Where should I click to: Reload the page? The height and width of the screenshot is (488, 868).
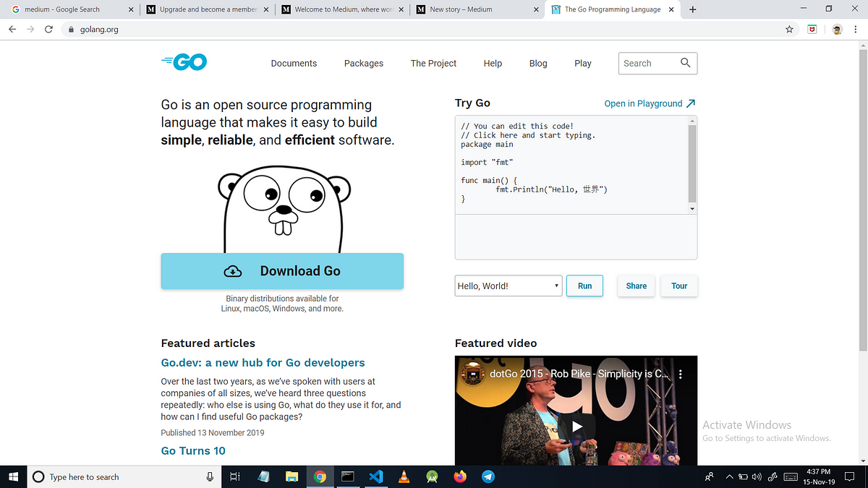[x=48, y=30]
